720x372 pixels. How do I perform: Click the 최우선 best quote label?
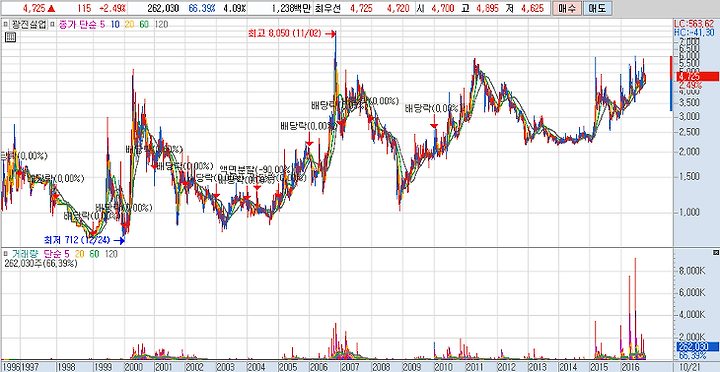[329, 8]
